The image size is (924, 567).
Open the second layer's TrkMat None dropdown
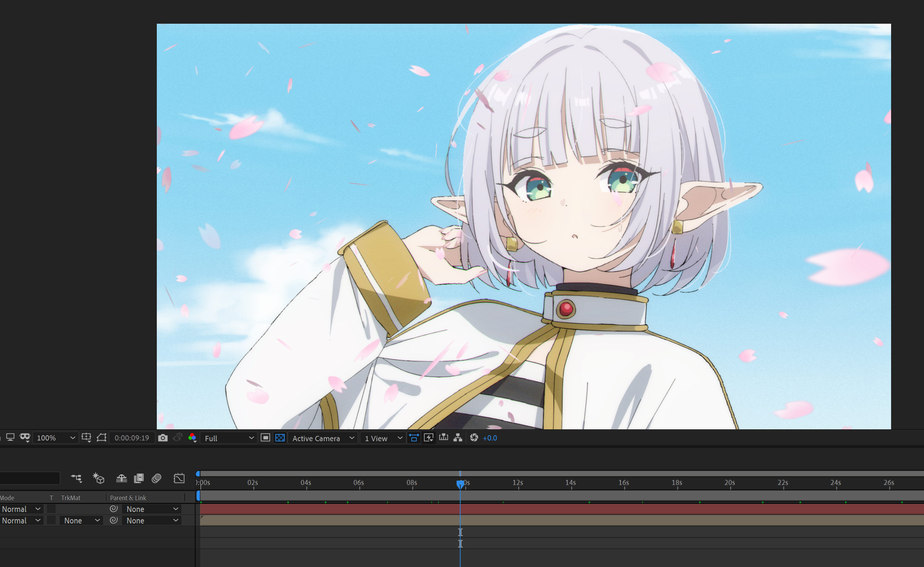(x=81, y=521)
